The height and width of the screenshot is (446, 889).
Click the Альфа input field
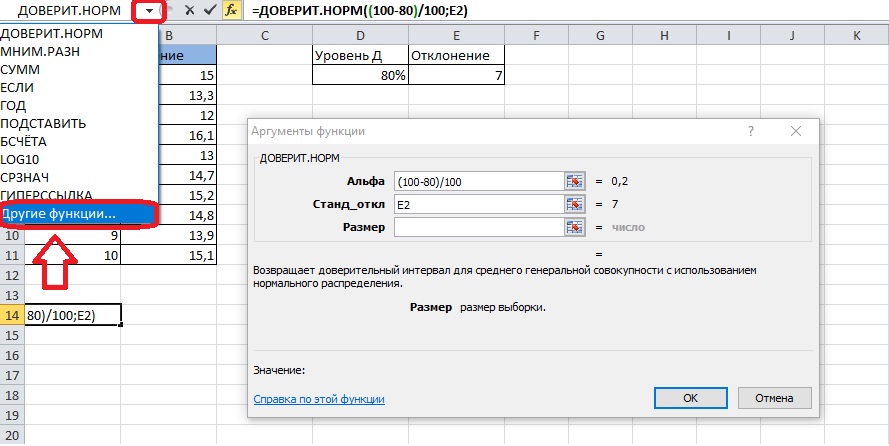coord(478,181)
